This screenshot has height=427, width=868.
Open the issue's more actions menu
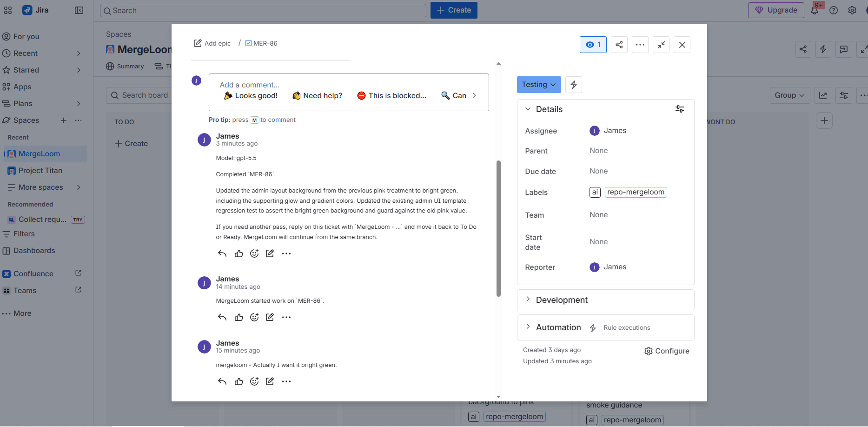tap(640, 45)
